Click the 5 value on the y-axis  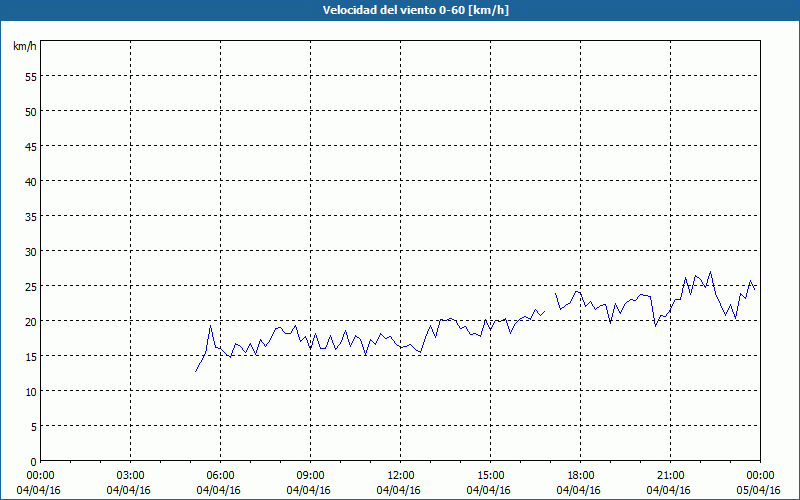click(x=34, y=427)
